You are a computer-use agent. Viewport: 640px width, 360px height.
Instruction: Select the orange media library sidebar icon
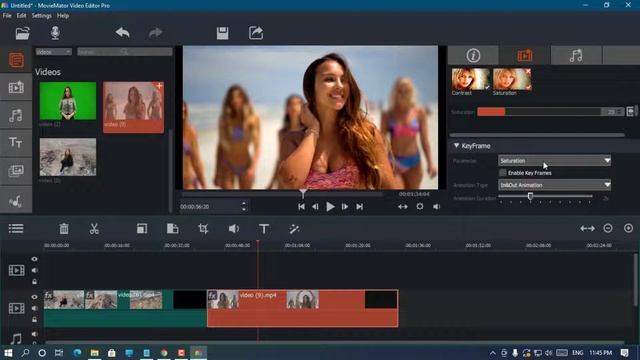pyautogui.click(x=16, y=60)
